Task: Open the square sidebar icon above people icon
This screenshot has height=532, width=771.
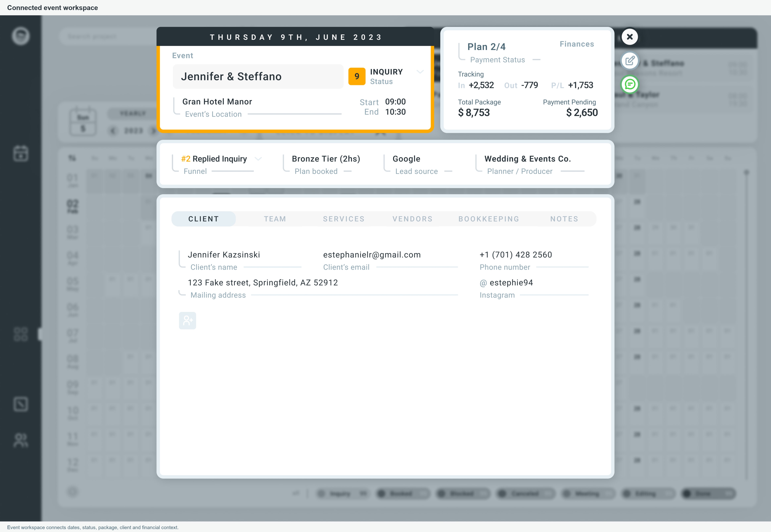Action: click(21, 404)
